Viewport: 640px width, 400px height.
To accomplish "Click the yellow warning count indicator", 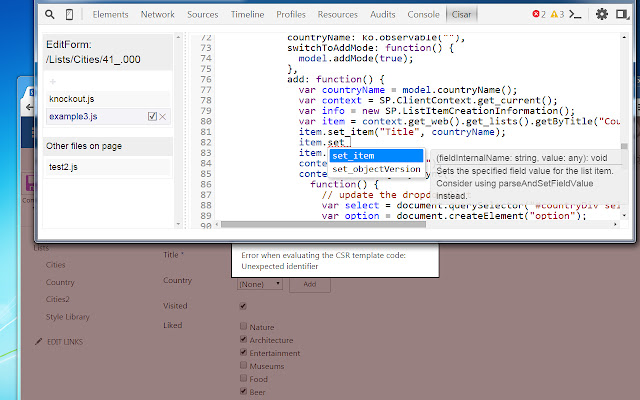I will tap(558, 15).
